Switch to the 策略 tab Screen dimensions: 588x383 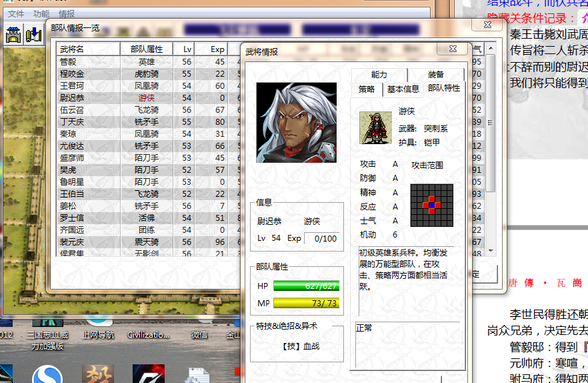click(367, 89)
